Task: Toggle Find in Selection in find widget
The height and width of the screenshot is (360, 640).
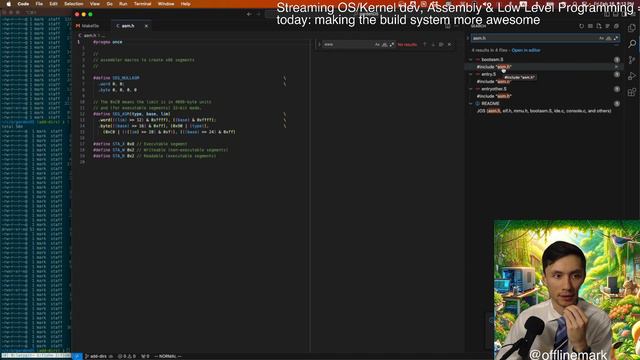Action: (x=441, y=44)
